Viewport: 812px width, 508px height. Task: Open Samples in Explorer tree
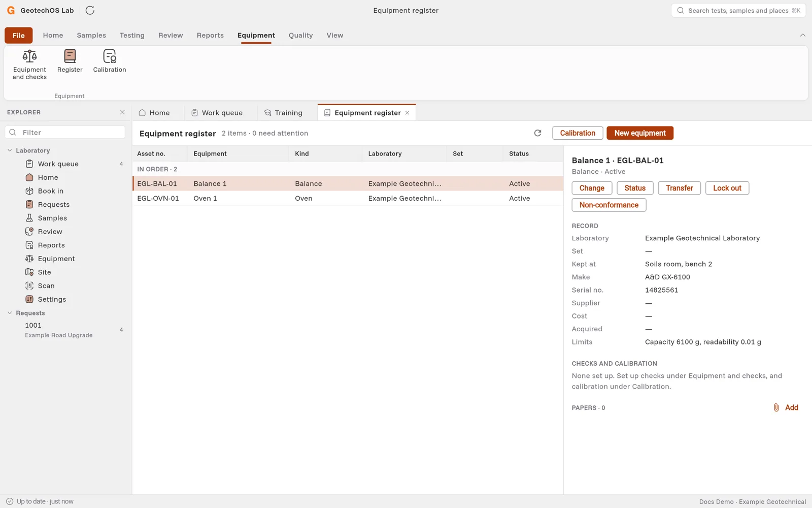(x=65, y=218)
